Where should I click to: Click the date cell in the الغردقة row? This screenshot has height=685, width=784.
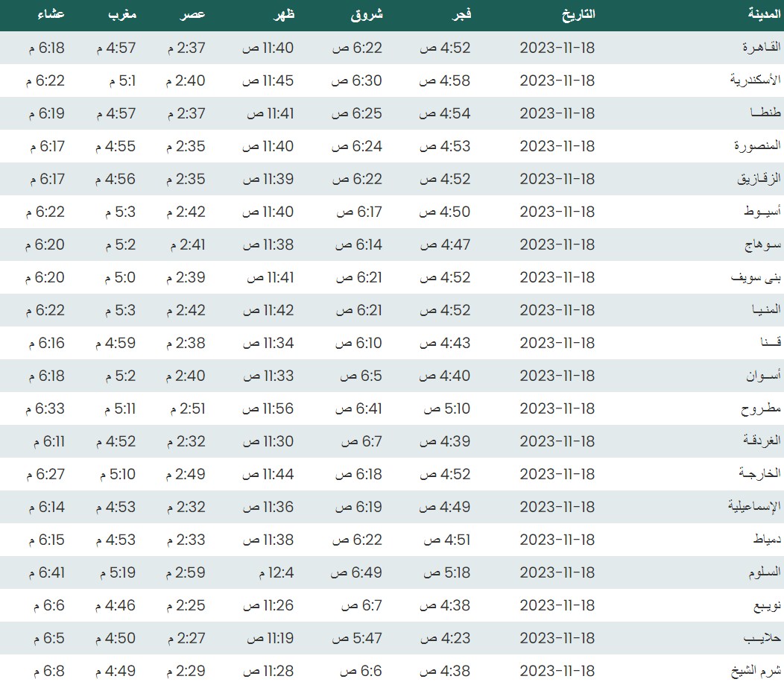(x=557, y=441)
